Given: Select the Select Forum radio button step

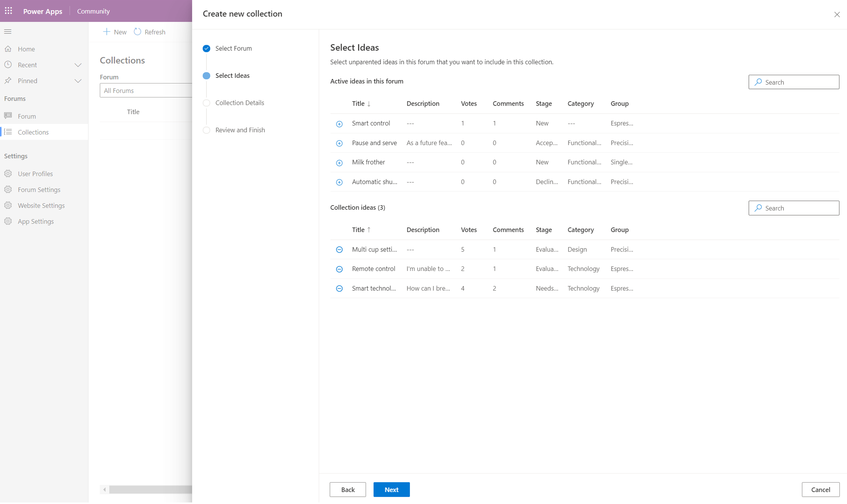Looking at the screenshot, I should [x=206, y=48].
